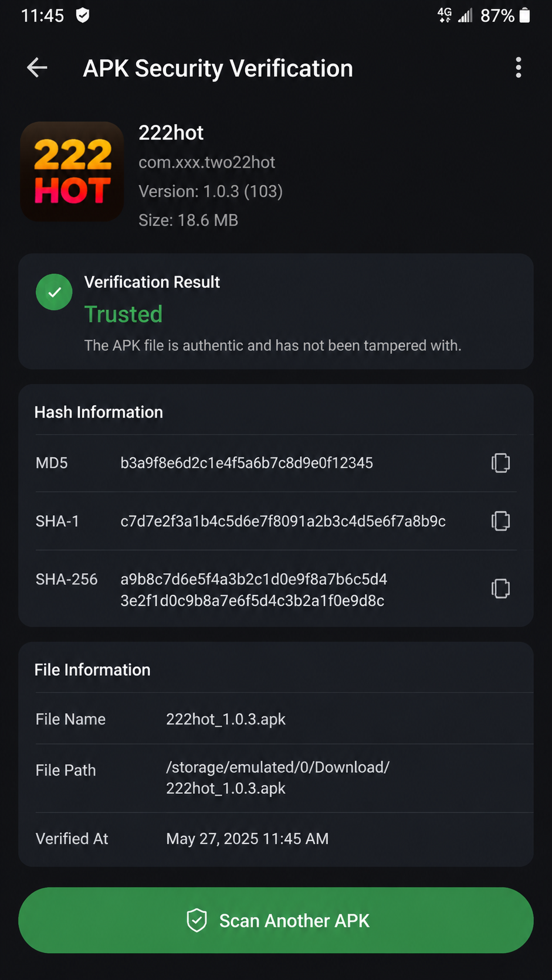Tap the green Trusted result text

pyautogui.click(x=123, y=314)
